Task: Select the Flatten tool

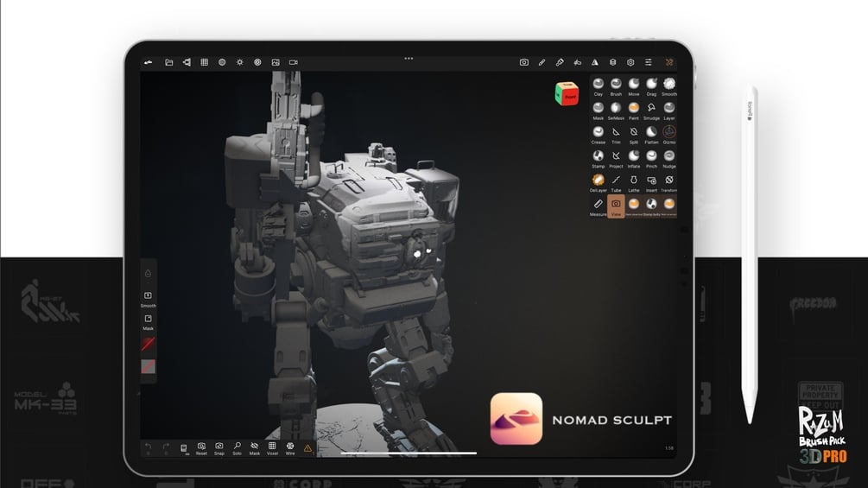Action: point(651,135)
